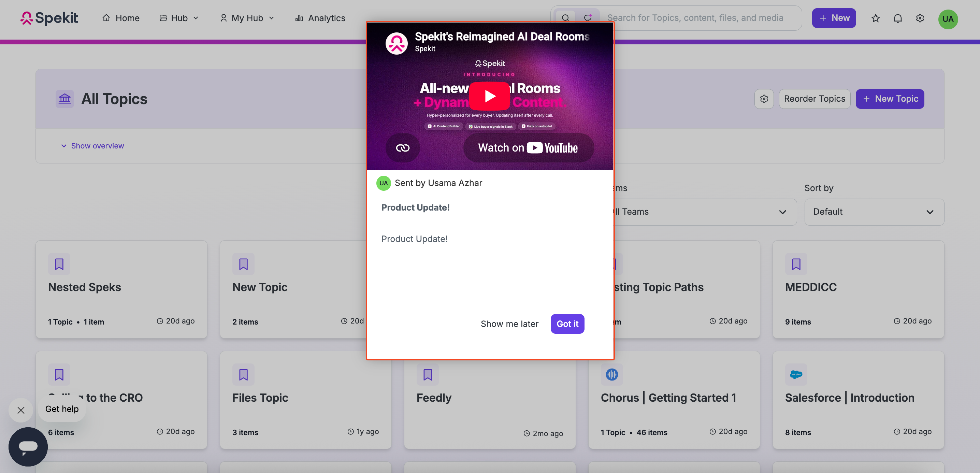
Task: Open the Hub menu
Action: 179,18
